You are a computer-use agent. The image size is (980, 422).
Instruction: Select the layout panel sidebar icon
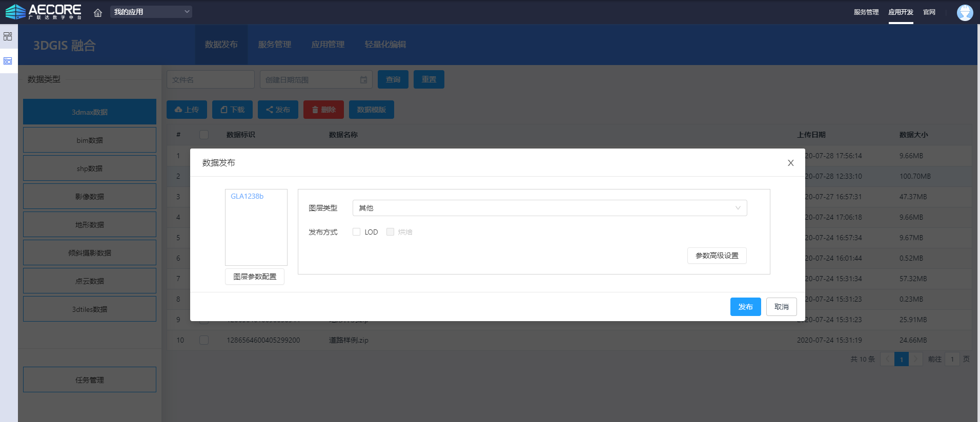coord(8,61)
